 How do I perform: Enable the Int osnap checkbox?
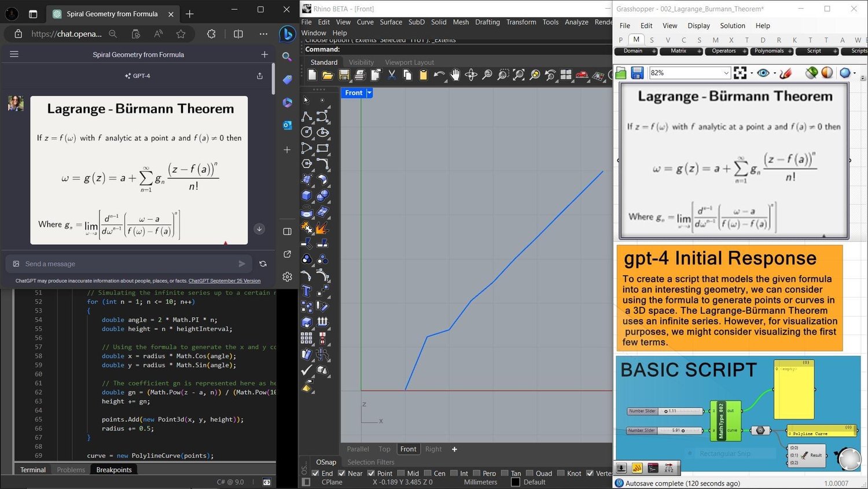tap(454, 473)
